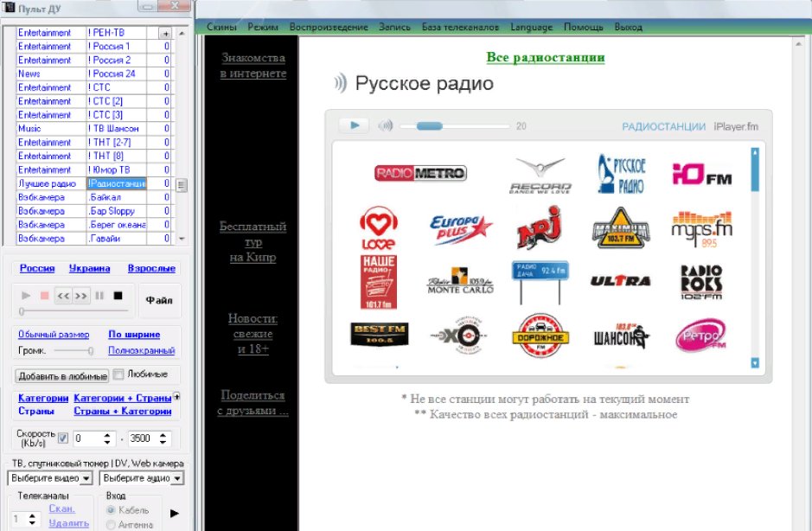Screen dimensions: 812x531
Task: Open the Все радиостанции link
Action: pyautogui.click(x=545, y=58)
